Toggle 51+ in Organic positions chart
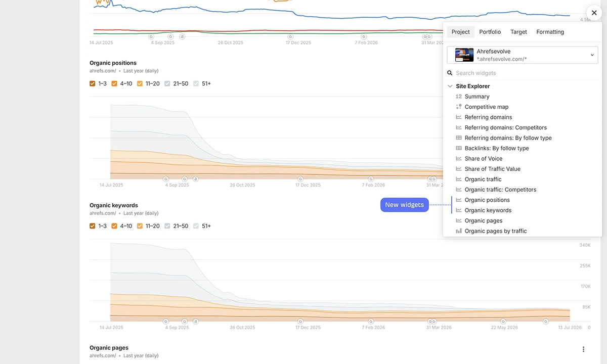This screenshot has height=364, width=607. tap(196, 83)
